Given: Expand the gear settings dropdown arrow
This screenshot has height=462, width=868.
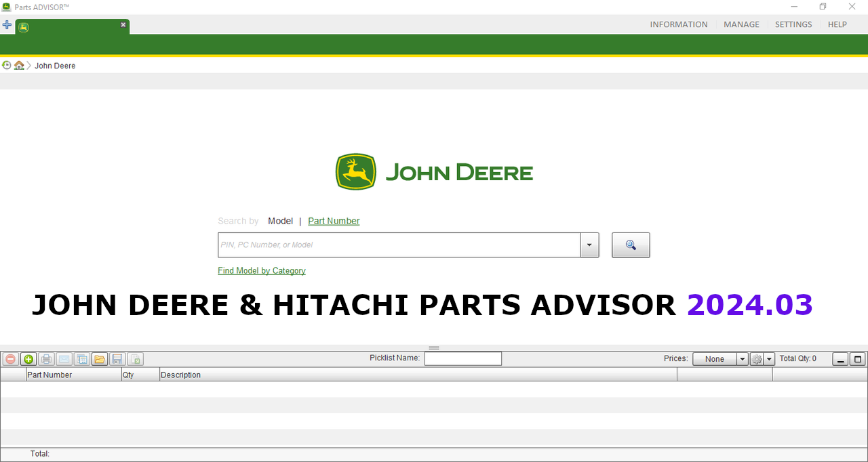Looking at the screenshot, I should coord(768,358).
